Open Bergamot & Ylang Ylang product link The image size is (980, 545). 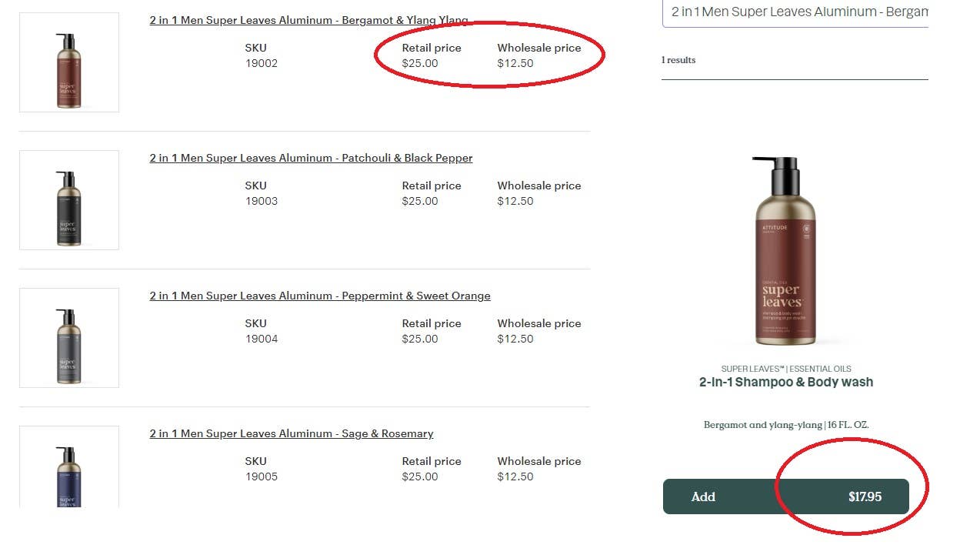pyautogui.click(x=308, y=21)
